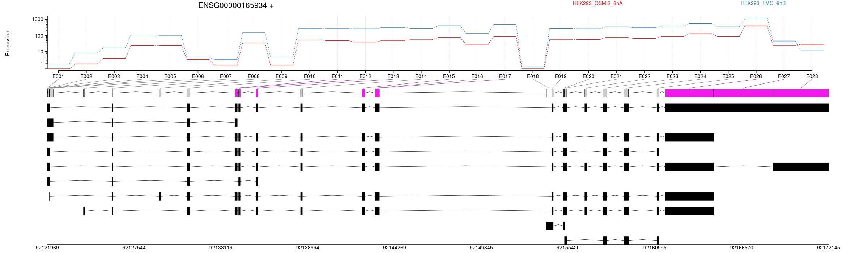Click the white exon box linked to E018
Image resolution: width=868 pixels, height=253 pixels.
tap(549, 93)
